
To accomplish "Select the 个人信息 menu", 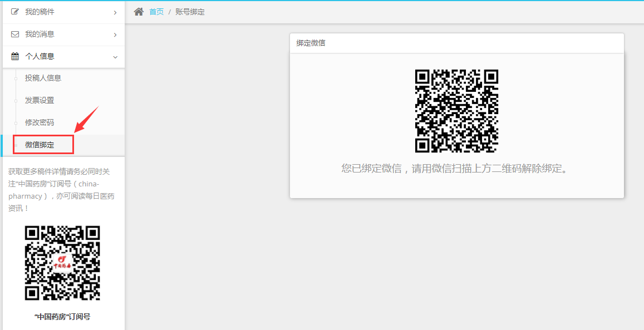I will tap(63, 57).
